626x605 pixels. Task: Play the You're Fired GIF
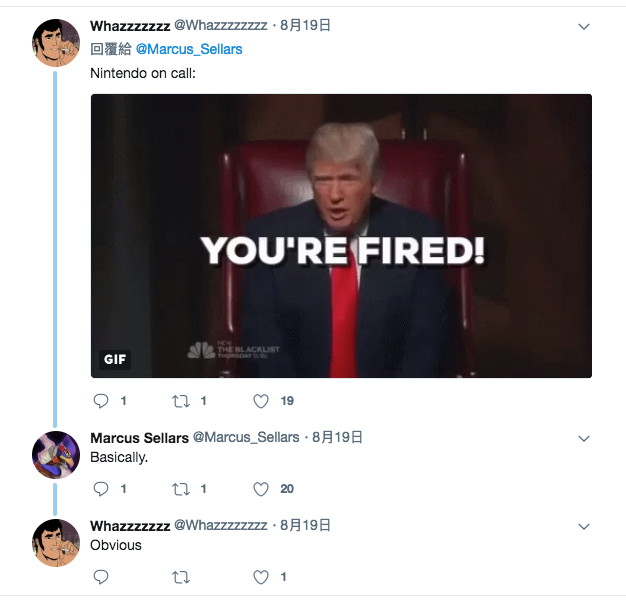341,236
